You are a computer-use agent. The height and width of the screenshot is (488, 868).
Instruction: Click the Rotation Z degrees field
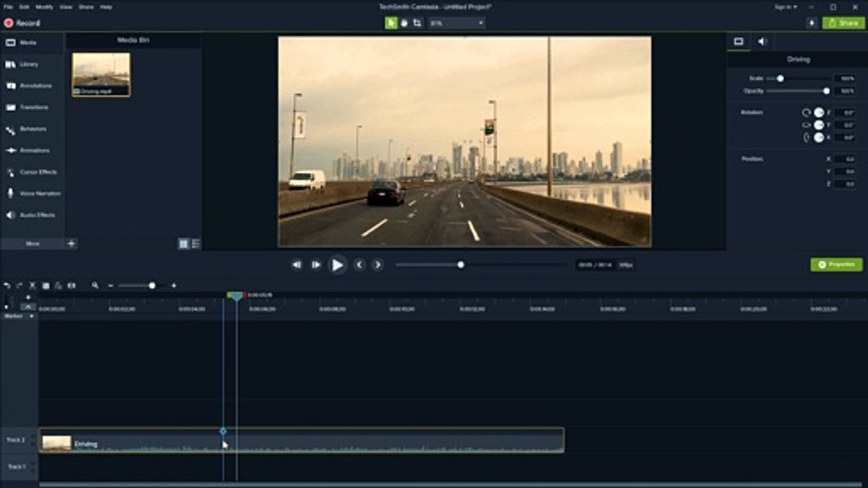click(845, 113)
